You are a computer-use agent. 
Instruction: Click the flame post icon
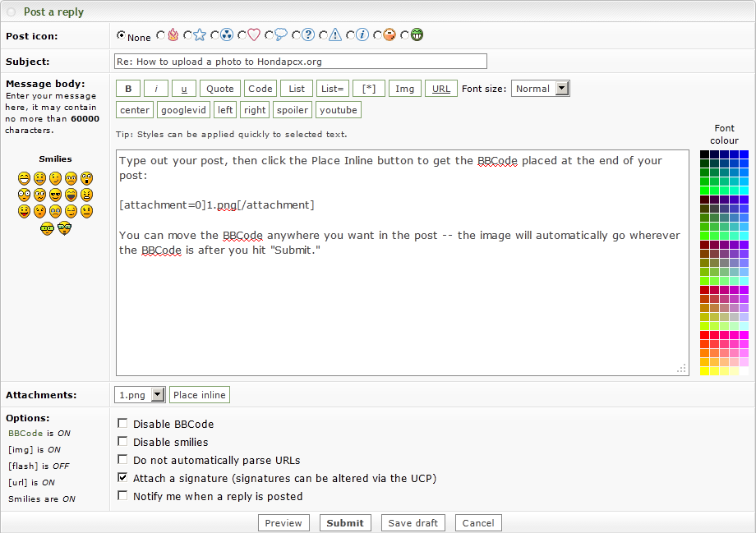tap(173, 35)
